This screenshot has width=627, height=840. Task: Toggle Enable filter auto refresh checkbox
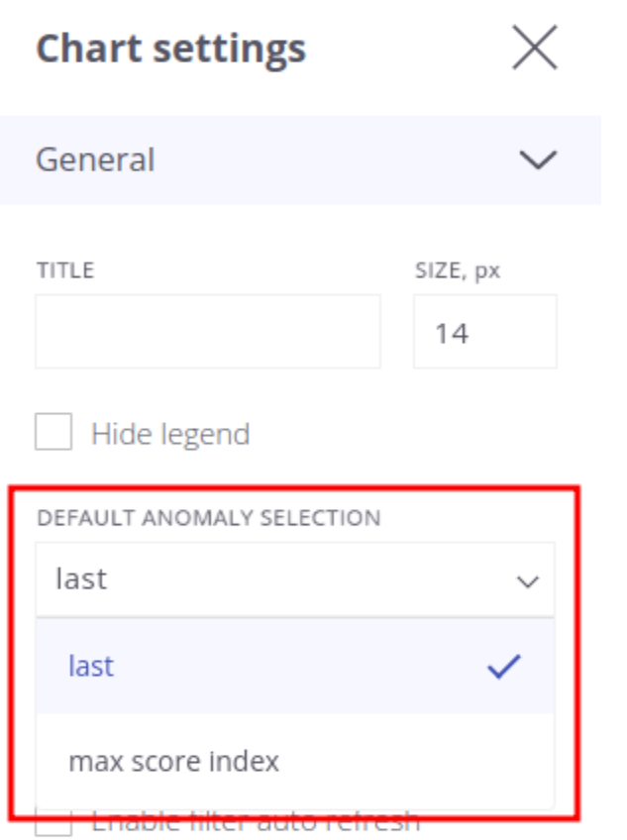tap(53, 825)
